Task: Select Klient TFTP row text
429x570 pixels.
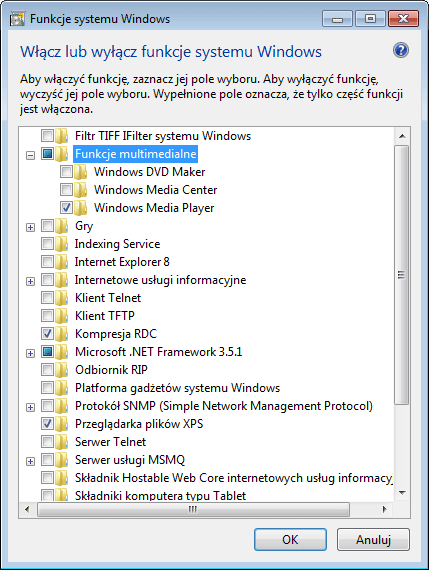Action: [x=105, y=316]
